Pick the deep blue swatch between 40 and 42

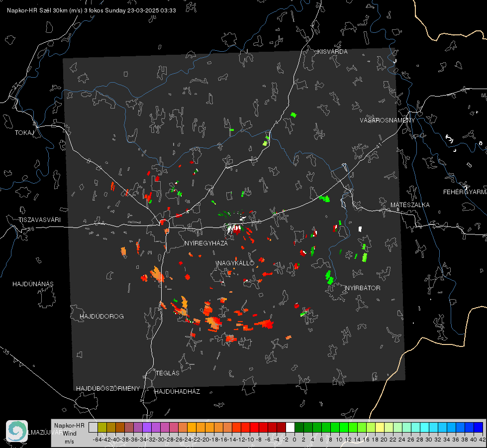point(479,427)
